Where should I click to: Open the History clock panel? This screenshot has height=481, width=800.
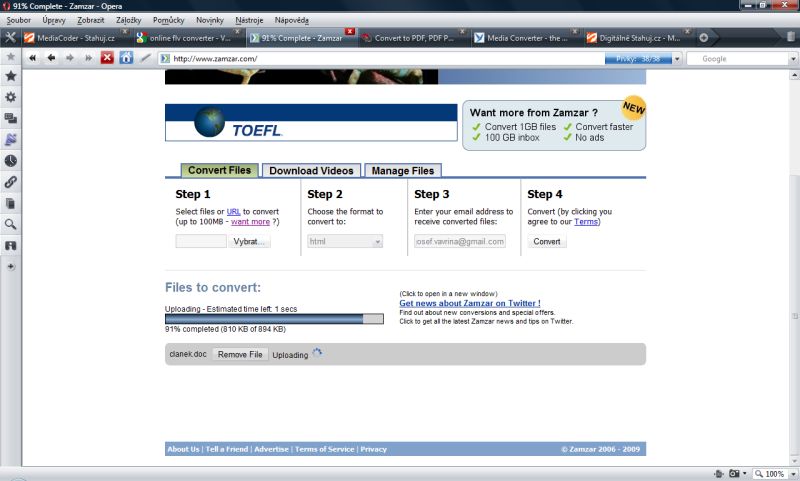click(10, 161)
